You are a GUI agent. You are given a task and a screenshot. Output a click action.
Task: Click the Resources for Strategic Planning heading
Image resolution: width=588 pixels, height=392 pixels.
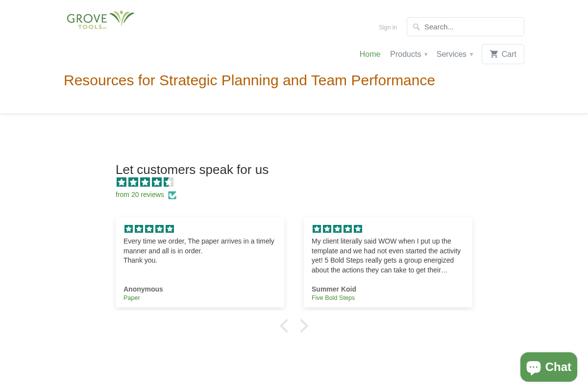pyautogui.click(x=249, y=80)
